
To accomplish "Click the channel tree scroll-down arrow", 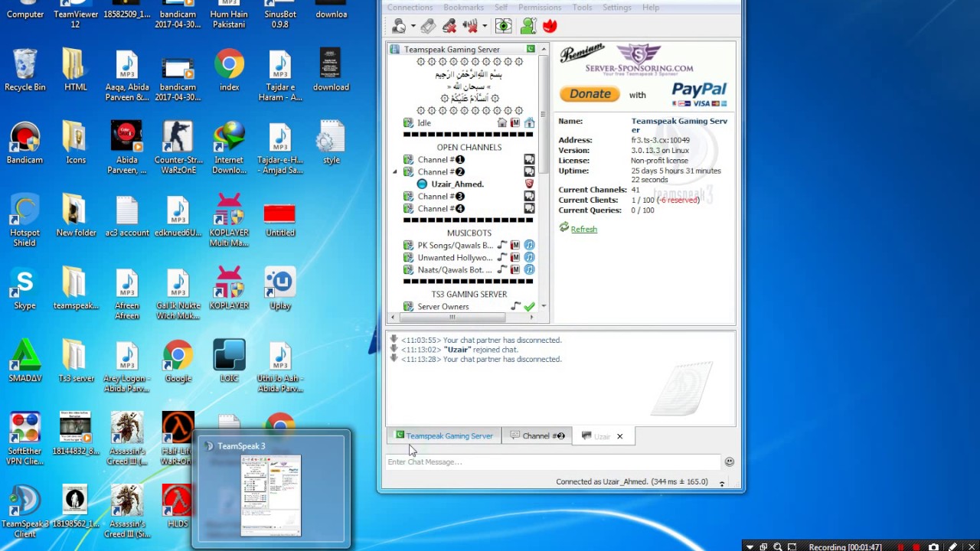I will 544,306.
